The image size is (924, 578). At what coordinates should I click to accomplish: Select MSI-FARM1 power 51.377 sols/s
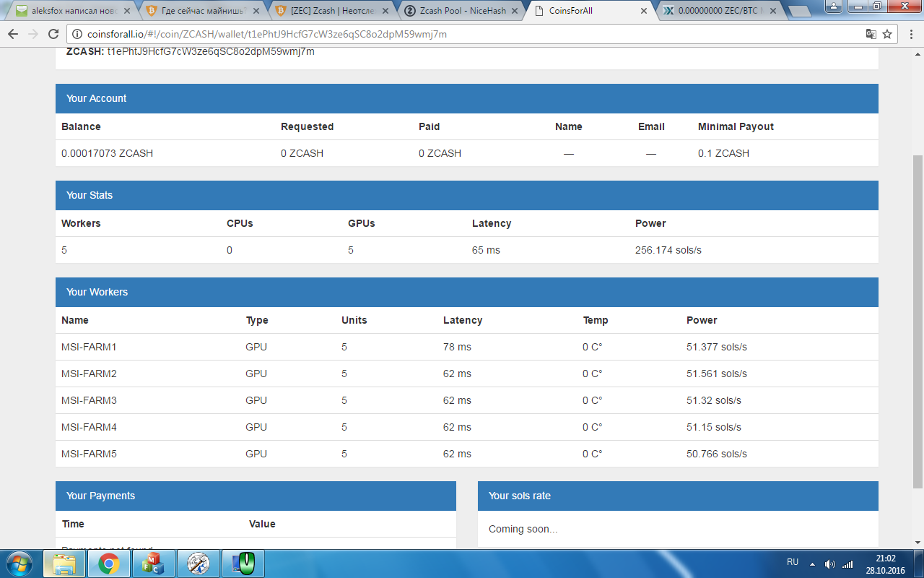point(717,347)
